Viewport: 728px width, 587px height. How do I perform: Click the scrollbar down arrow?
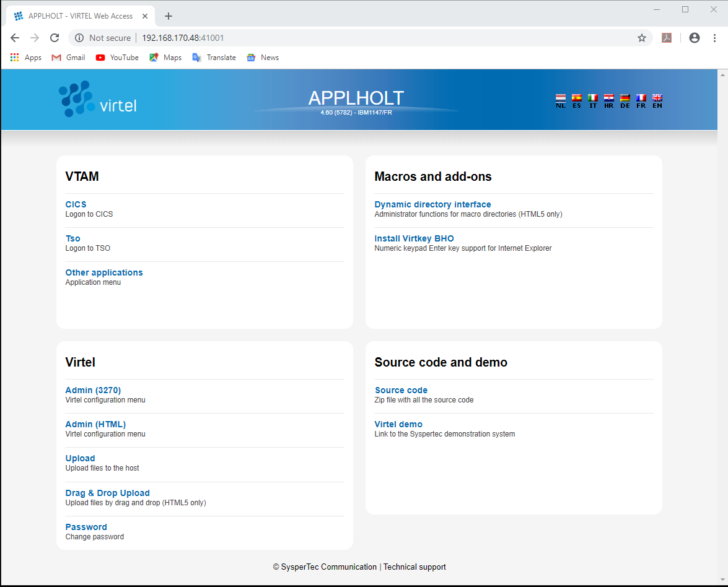pyautogui.click(x=722, y=579)
